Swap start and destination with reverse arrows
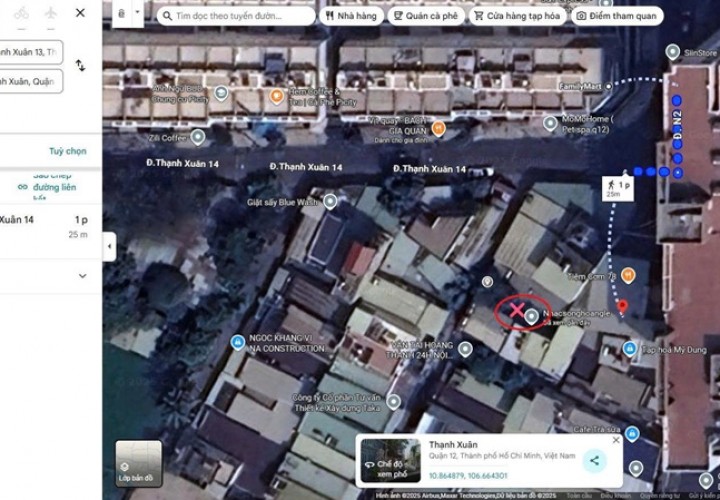This screenshot has width=720, height=500. pyautogui.click(x=80, y=66)
